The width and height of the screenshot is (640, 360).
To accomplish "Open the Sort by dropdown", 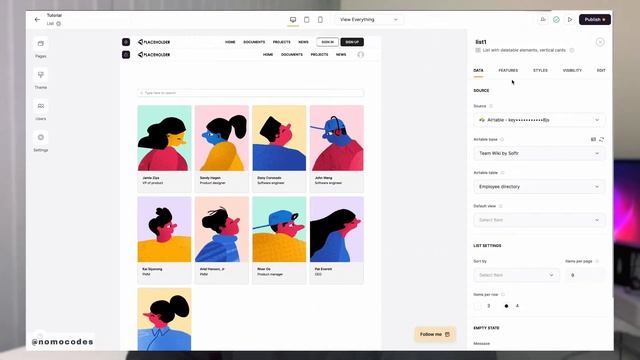I will (516, 275).
